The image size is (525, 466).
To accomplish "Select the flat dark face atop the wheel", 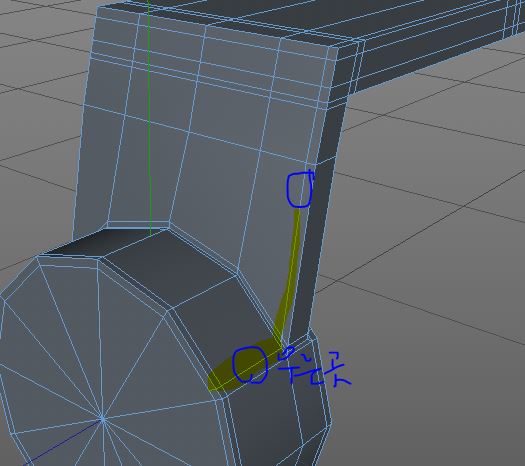I will pos(104,242).
